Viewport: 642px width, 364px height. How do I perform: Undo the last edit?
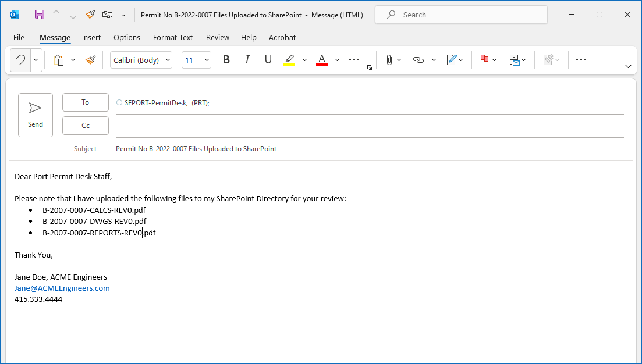click(x=22, y=59)
